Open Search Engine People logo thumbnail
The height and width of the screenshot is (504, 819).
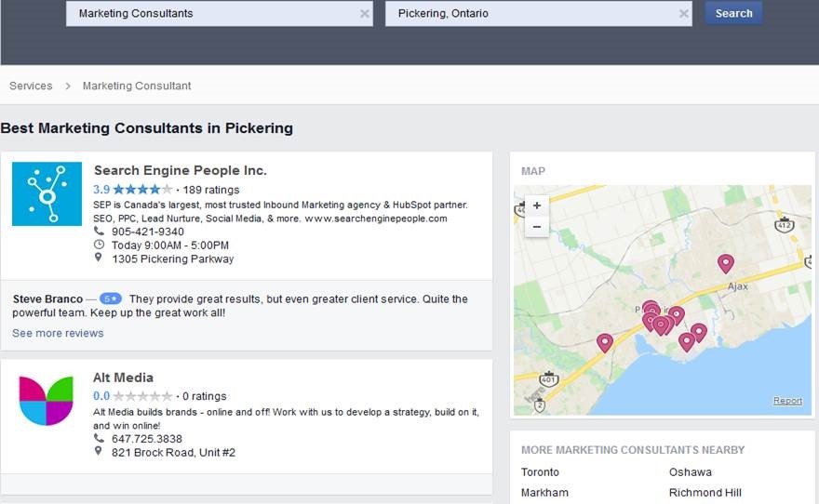tap(47, 193)
